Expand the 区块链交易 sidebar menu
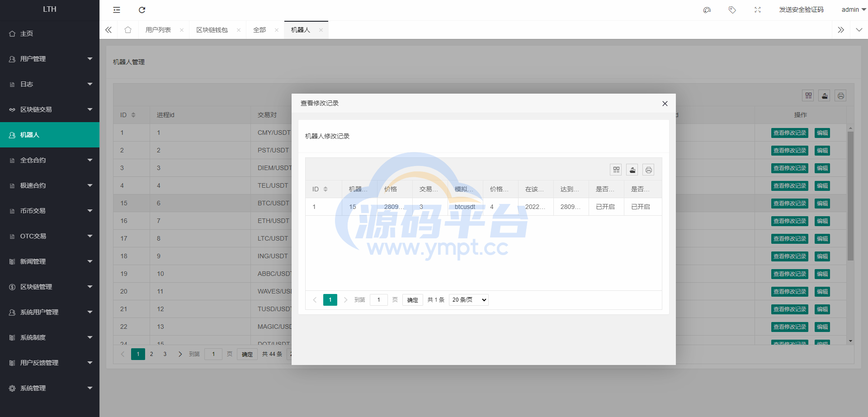This screenshot has height=417, width=868. click(x=50, y=109)
